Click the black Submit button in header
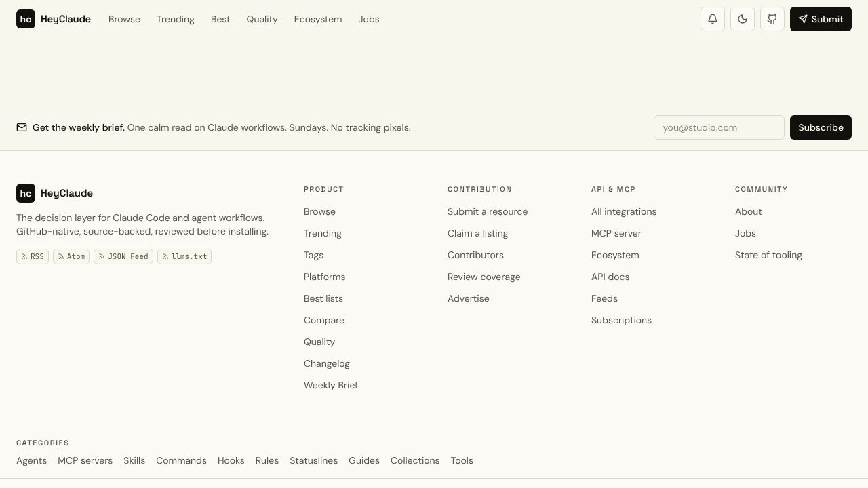This screenshot has height=488, width=868. pos(821,19)
